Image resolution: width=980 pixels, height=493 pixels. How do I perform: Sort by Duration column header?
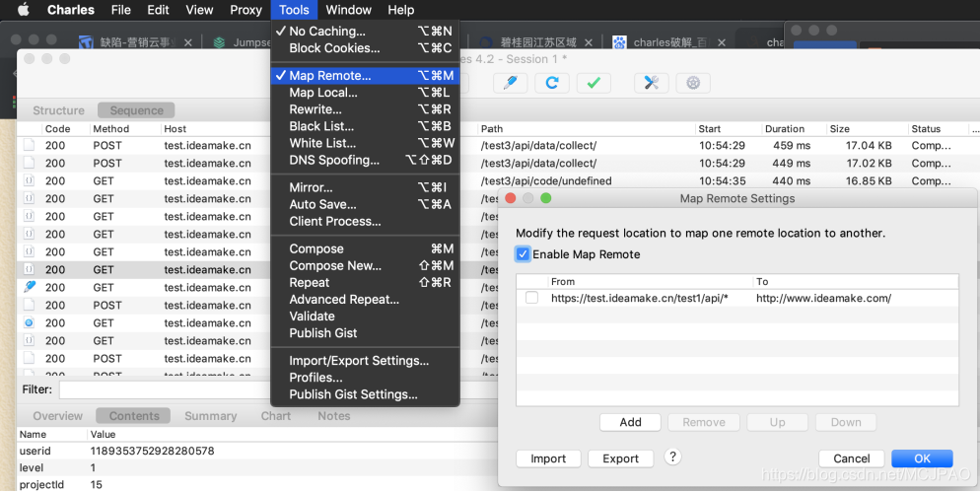tap(785, 129)
